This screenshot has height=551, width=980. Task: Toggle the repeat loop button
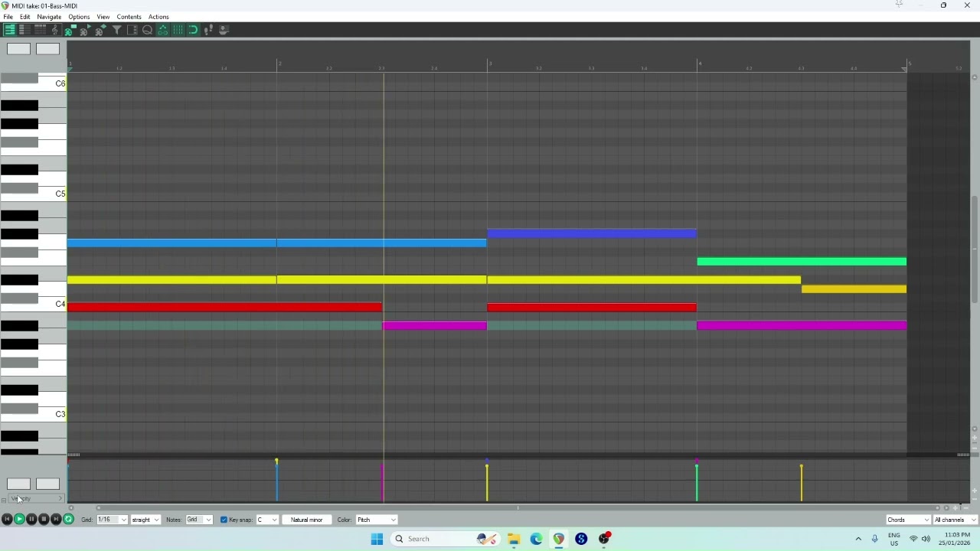[68, 520]
